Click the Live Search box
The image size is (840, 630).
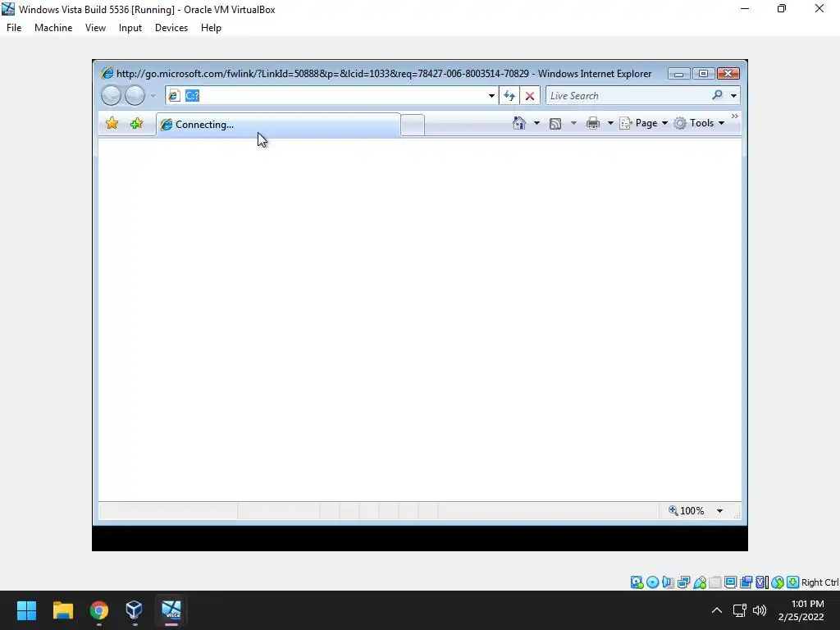pos(628,96)
